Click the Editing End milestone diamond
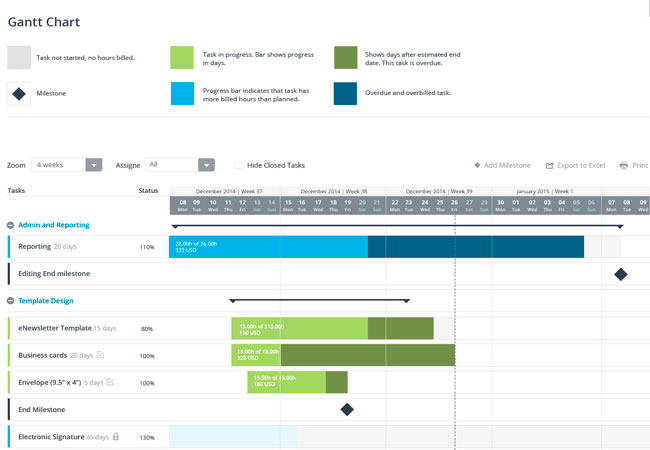Viewport: 650px width, 450px height. click(620, 274)
